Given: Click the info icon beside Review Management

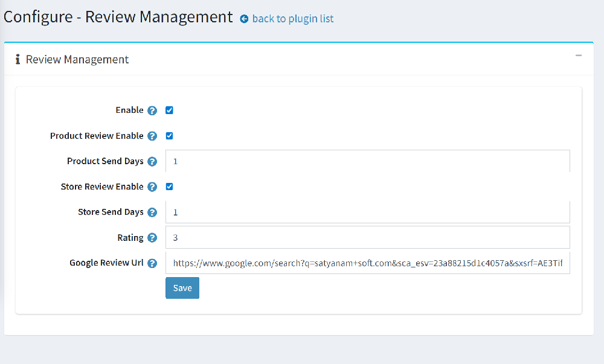Looking at the screenshot, I should point(18,59).
